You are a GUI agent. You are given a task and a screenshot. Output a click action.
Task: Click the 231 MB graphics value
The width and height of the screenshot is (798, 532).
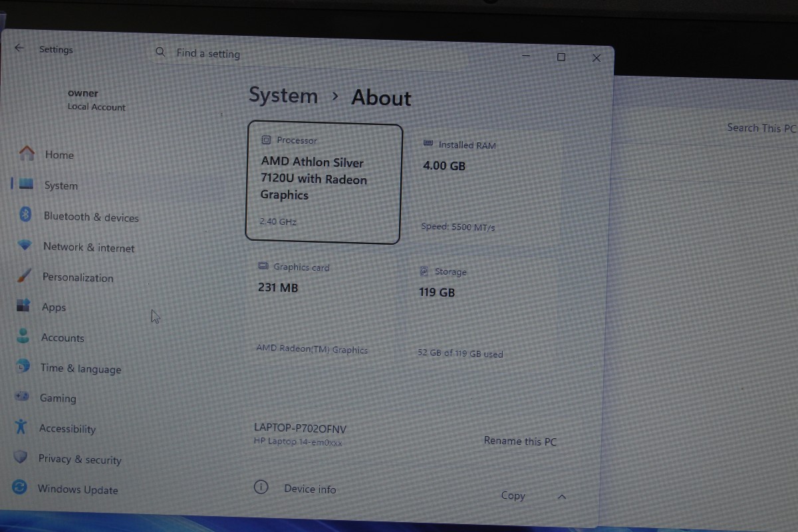pos(278,287)
